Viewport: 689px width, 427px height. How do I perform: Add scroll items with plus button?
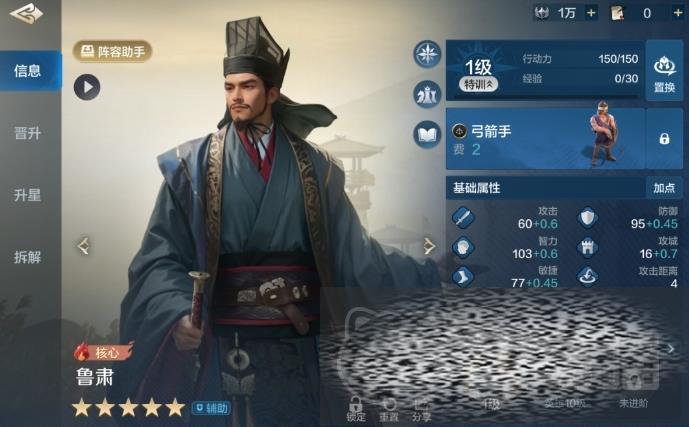(678, 13)
